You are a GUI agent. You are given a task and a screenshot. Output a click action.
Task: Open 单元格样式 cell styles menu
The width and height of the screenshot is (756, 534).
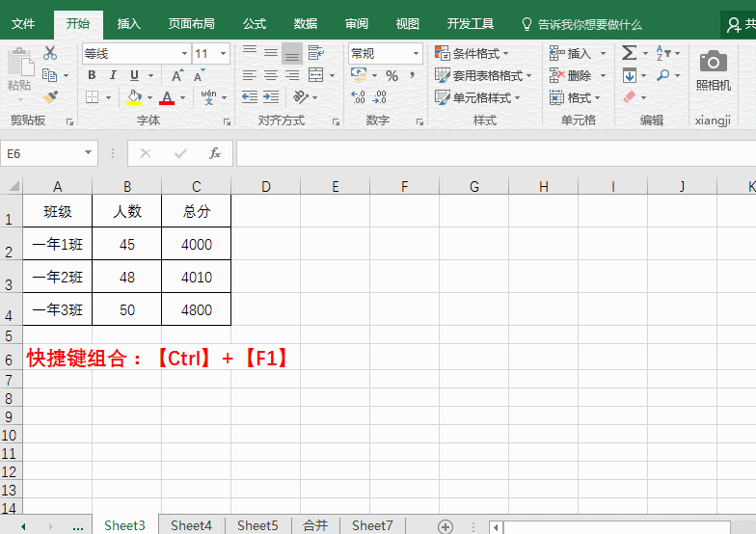(x=477, y=97)
